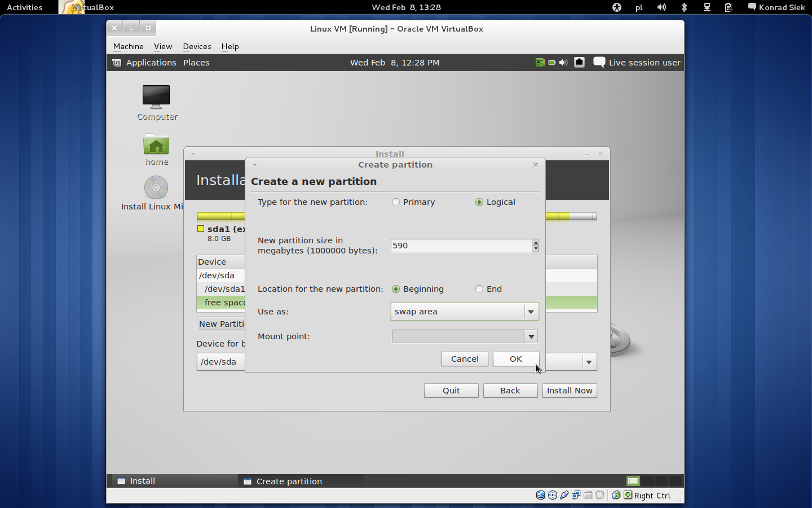Open the Create partition title bar menu arrow

pos(255,165)
